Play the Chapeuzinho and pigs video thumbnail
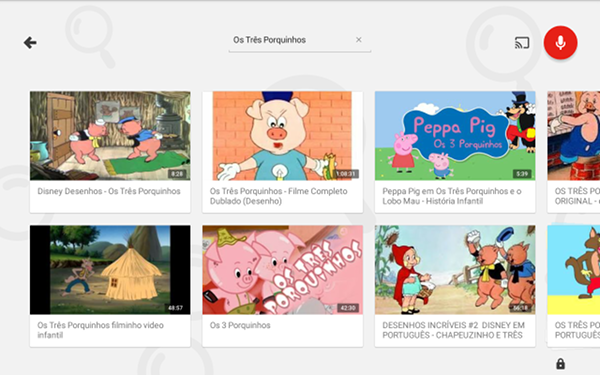Image resolution: width=600 pixels, height=375 pixels. [x=455, y=270]
